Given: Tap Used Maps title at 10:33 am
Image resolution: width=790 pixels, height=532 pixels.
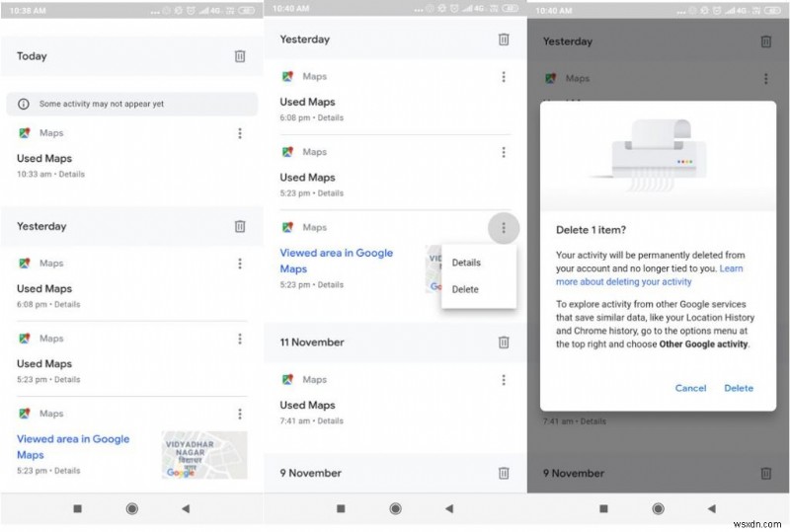Looking at the screenshot, I should coord(44,158).
